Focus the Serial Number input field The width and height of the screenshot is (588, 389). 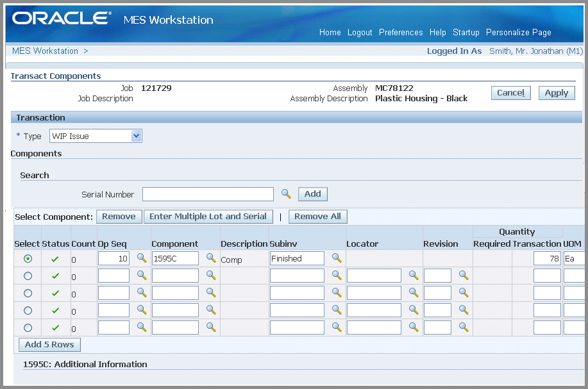point(208,194)
